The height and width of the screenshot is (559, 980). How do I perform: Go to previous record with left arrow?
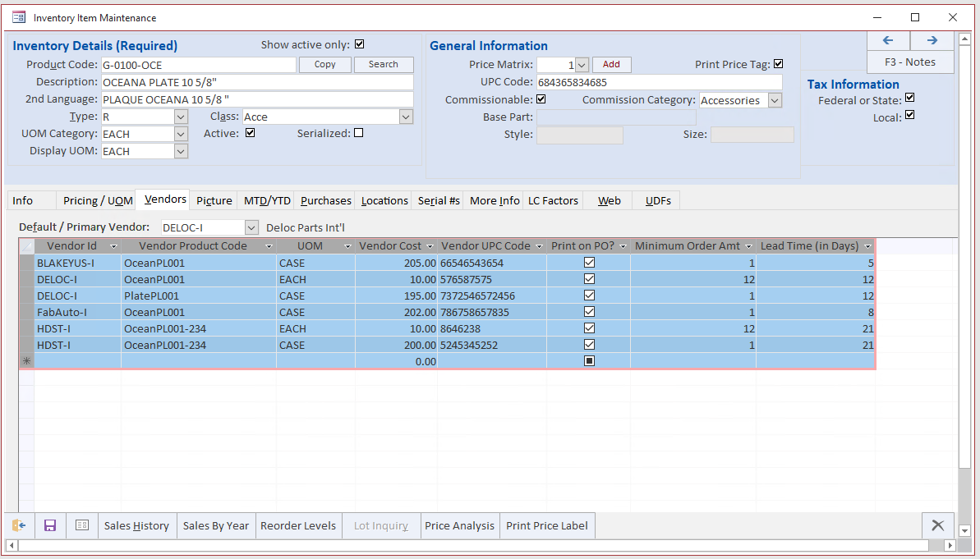[x=888, y=40]
